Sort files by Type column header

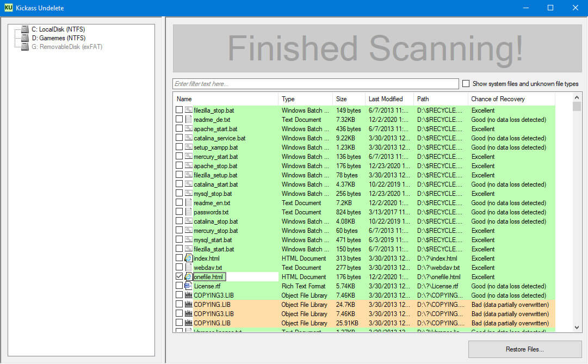pos(305,99)
